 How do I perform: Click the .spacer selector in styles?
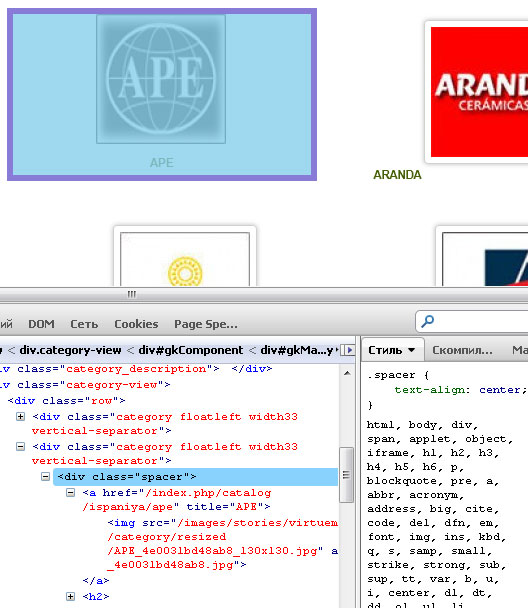tap(391, 375)
